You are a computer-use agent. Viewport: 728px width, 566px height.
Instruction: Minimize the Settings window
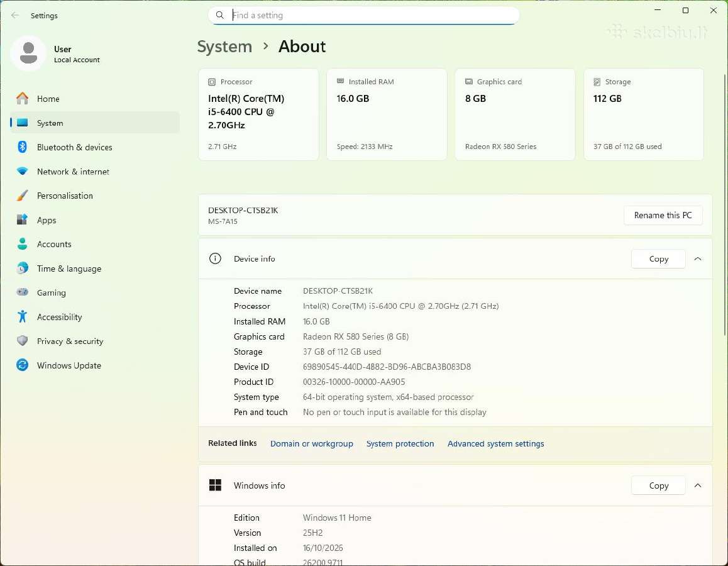click(x=658, y=10)
